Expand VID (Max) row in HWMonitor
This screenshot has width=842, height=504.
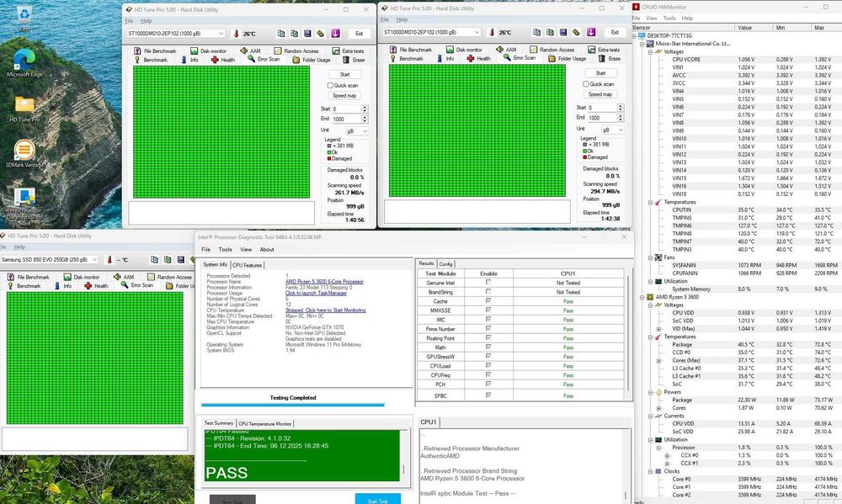(x=659, y=328)
